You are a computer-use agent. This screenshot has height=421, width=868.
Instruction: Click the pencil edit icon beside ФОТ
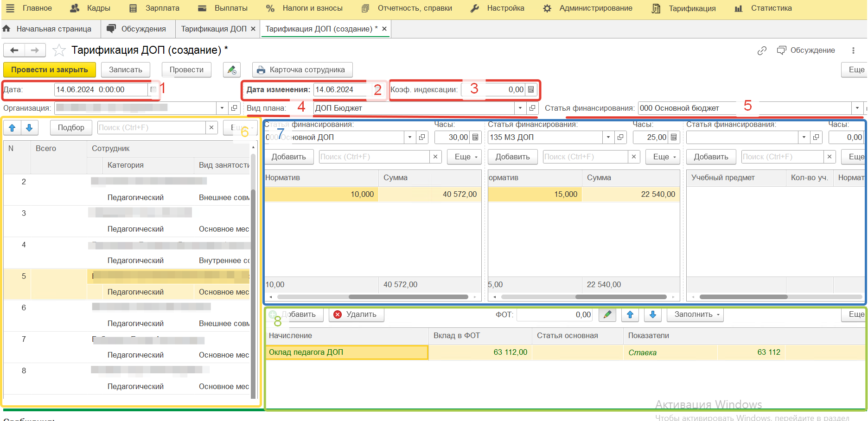click(607, 314)
